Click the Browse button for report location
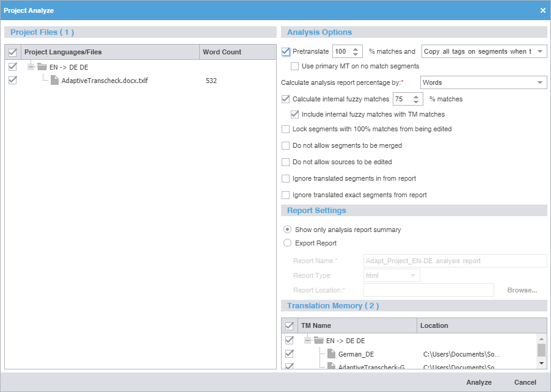551x392 pixels. pyautogui.click(x=522, y=290)
